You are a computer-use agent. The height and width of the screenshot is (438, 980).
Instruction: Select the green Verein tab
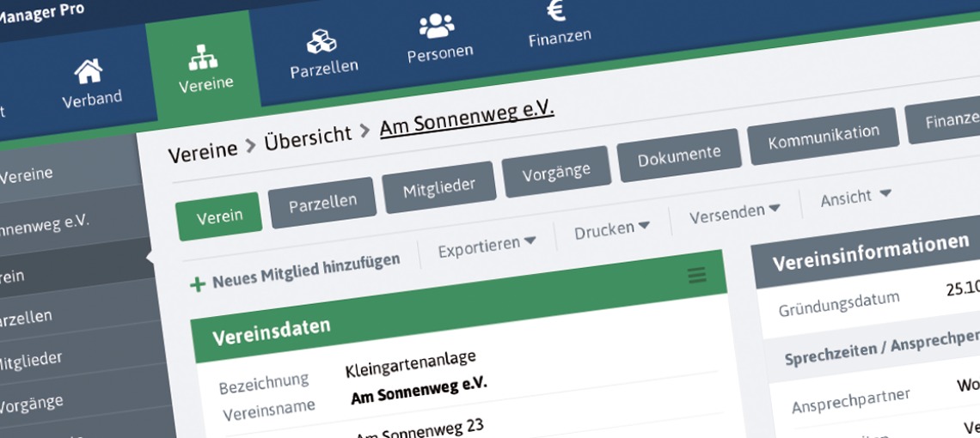click(218, 216)
